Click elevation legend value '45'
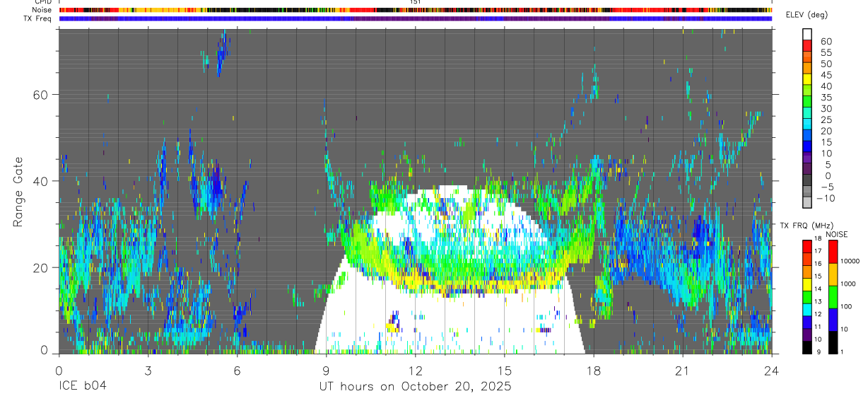Image resolution: width=868 pixels, height=401 pixels. pyautogui.click(x=826, y=75)
